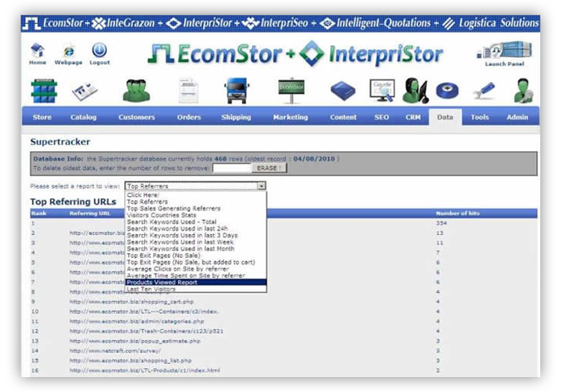The height and width of the screenshot is (392, 561).
Task: Open the Tools tab
Action: [479, 117]
